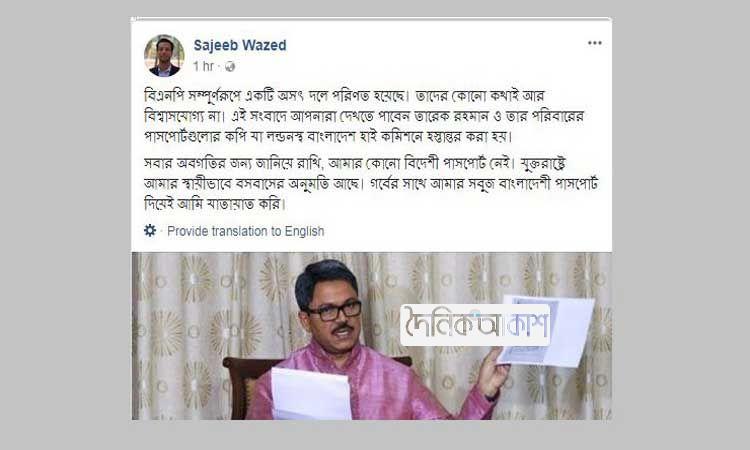Select Provide translation to English
The width and height of the screenshot is (750, 450).
point(245,231)
